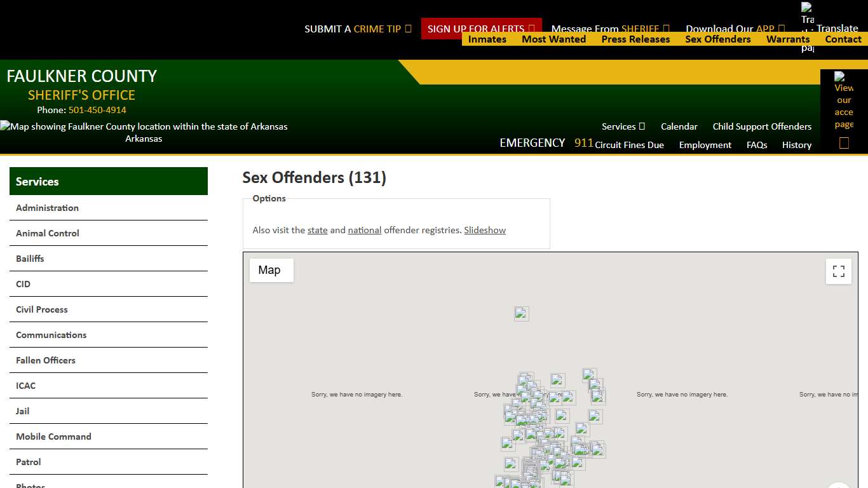Call the 501-450-4914 phone link
The height and width of the screenshot is (488, 868).
pos(97,110)
